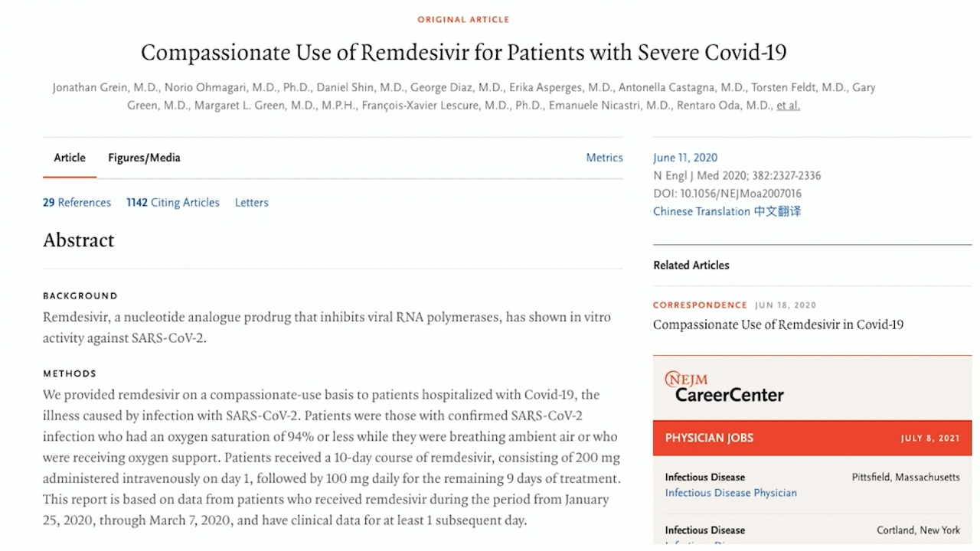980x551 pixels.
Task: Click the article DOI text
Action: (727, 194)
